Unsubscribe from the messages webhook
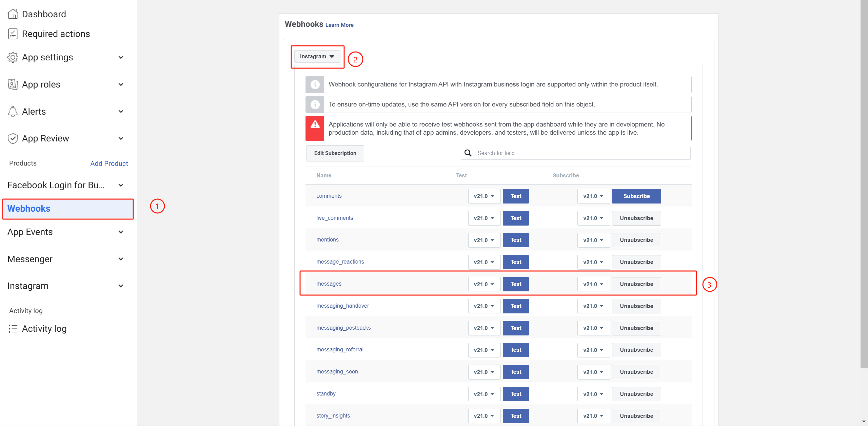This screenshot has height=426, width=868. click(635, 284)
